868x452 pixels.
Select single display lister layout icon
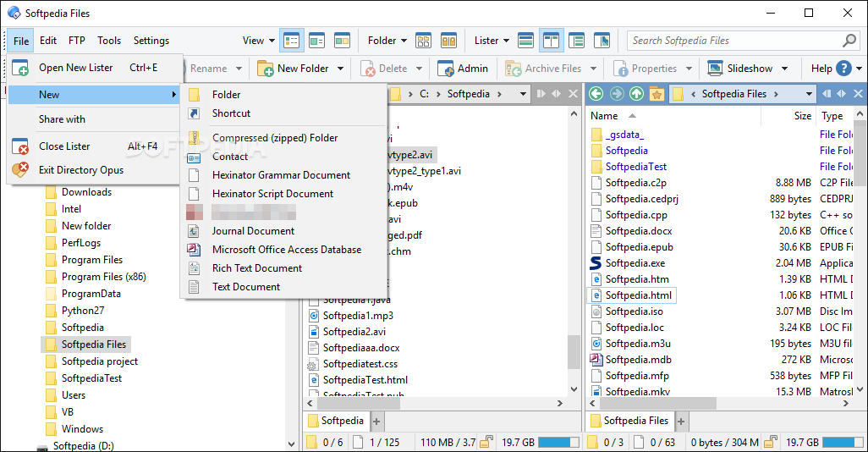pos(525,41)
